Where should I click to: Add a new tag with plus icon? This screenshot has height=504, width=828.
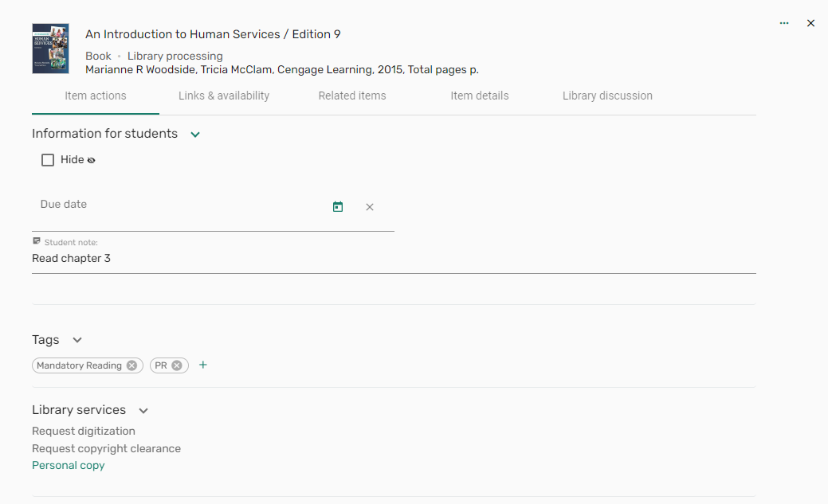202,365
